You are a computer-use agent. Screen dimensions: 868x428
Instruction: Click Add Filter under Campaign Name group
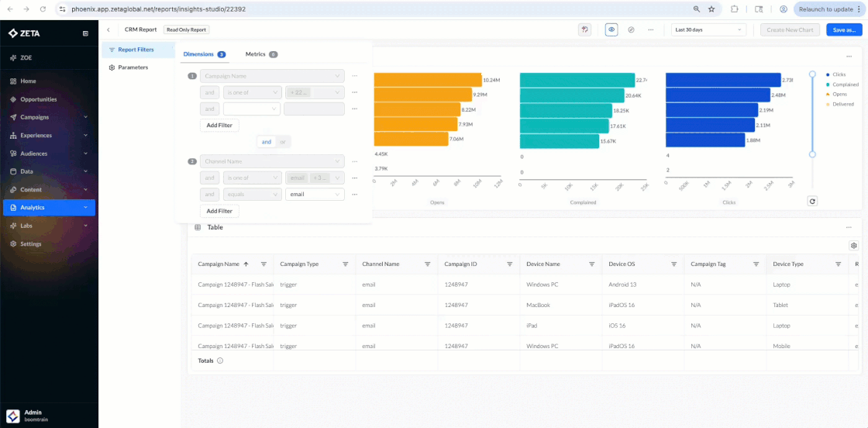[219, 125]
